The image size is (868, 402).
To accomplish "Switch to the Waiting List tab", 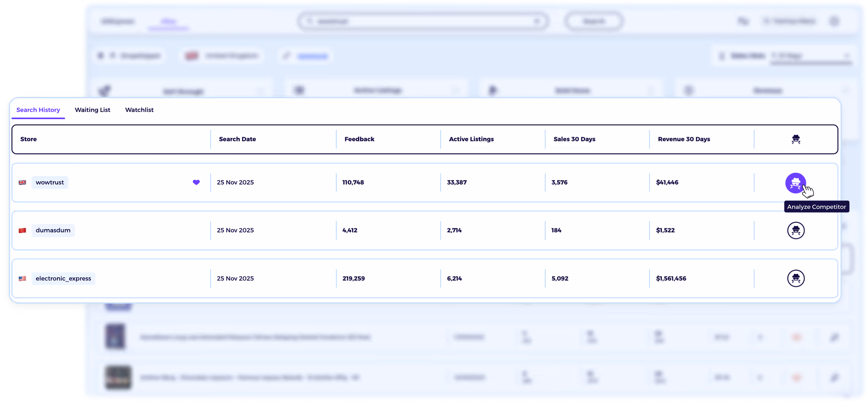I will pos(92,110).
